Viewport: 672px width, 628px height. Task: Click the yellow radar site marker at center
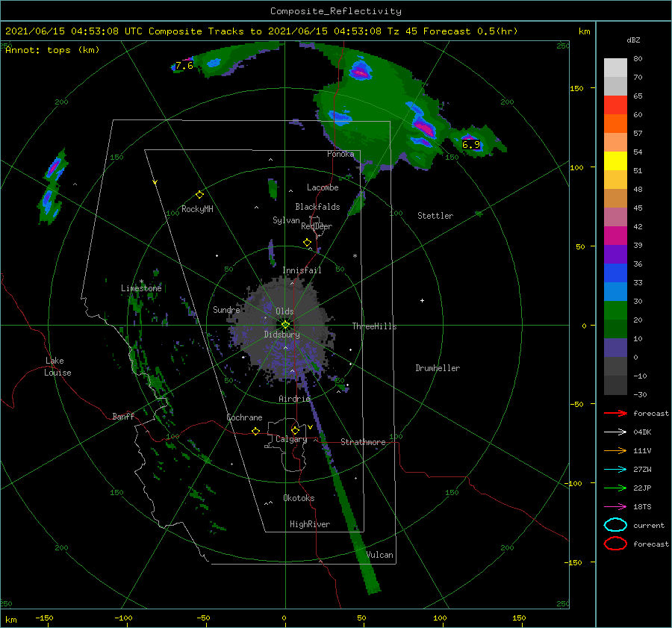285,325
